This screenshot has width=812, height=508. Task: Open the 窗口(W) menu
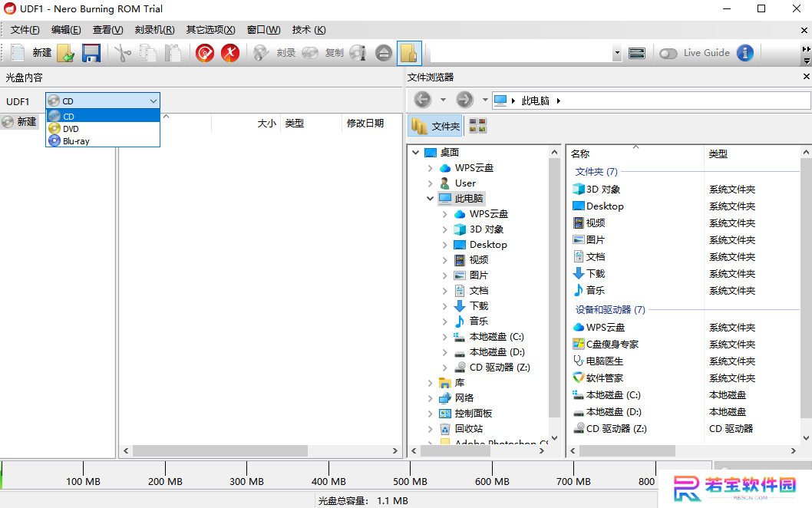coord(263,30)
